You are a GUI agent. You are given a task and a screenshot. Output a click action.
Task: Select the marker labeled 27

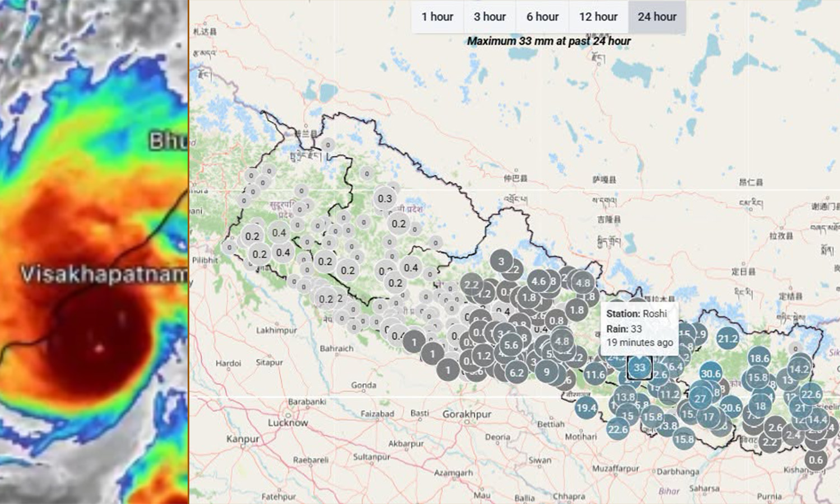pyautogui.click(x=700, y=398)
